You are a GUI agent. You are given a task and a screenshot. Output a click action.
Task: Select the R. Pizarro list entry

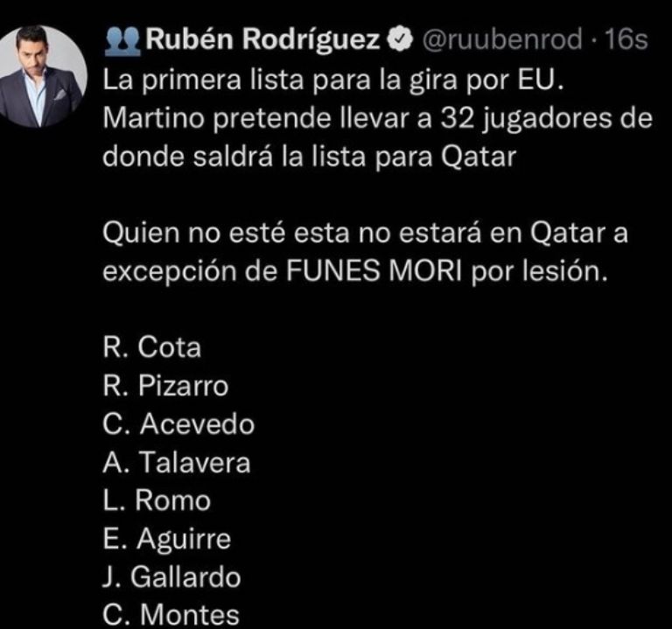(x=165, y=386)
